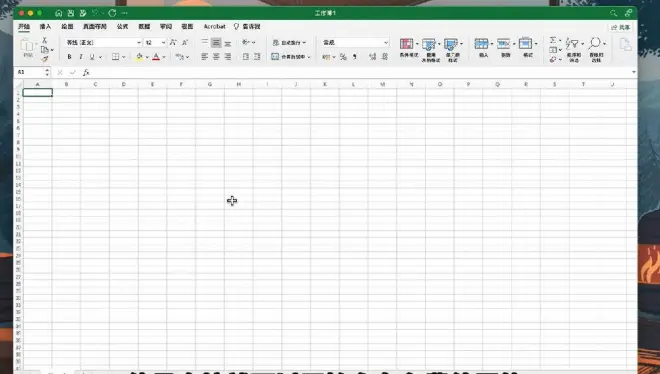
Task: Click the 合并后居中 merge and center button
Action: coord(290,57)
